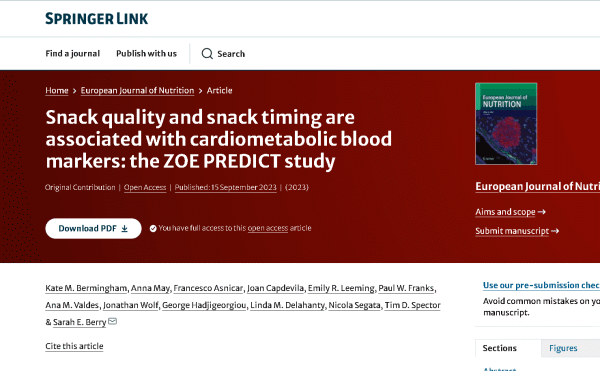
Task: Open the European Journal of Nutrition cover thumbnail
Action: pyautogui.click(x=506, y=124)
